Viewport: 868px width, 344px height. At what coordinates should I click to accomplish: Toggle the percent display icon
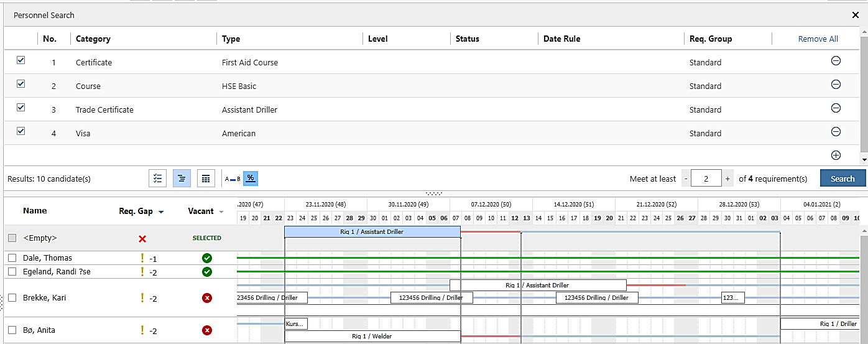point(251,179)
